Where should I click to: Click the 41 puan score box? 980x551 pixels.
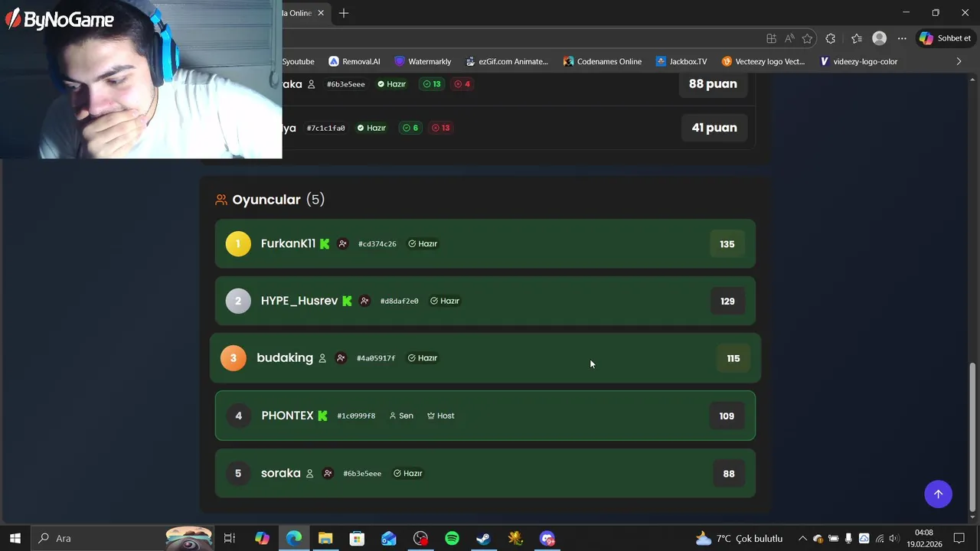pyautogui.click(x=714, y=128)
